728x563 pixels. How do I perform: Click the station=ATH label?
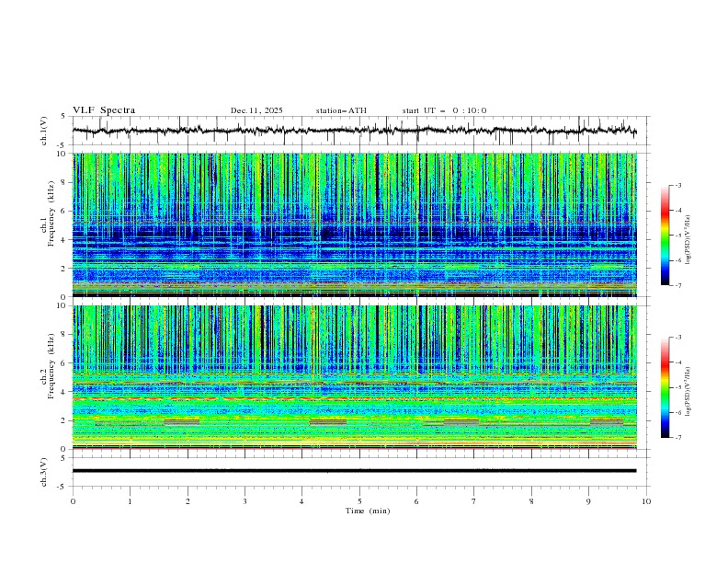[341, 110]
